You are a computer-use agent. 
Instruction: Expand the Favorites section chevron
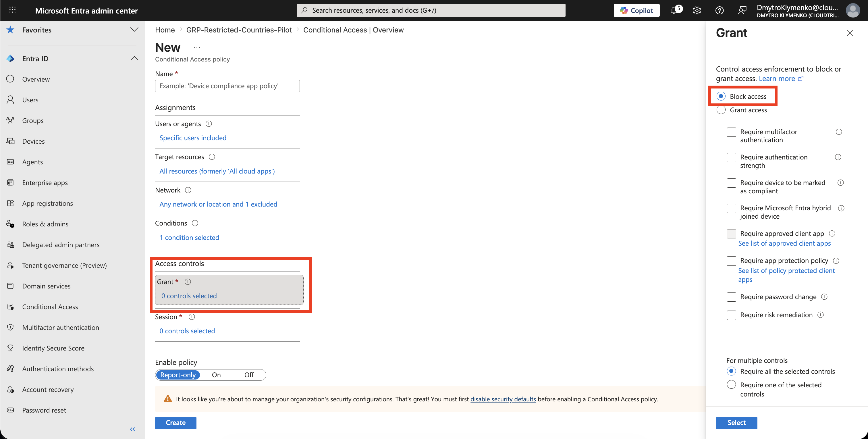pos(134,30)
